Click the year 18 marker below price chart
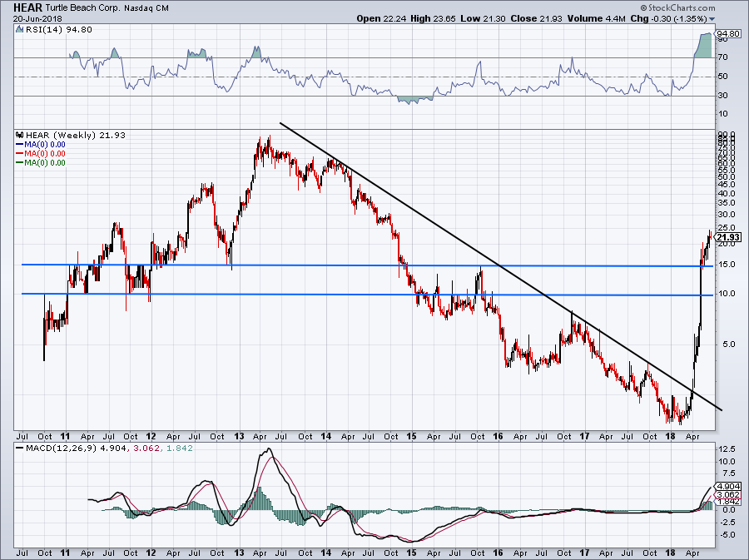The width and height of the screenshot is (749, 560). (670, 436)
